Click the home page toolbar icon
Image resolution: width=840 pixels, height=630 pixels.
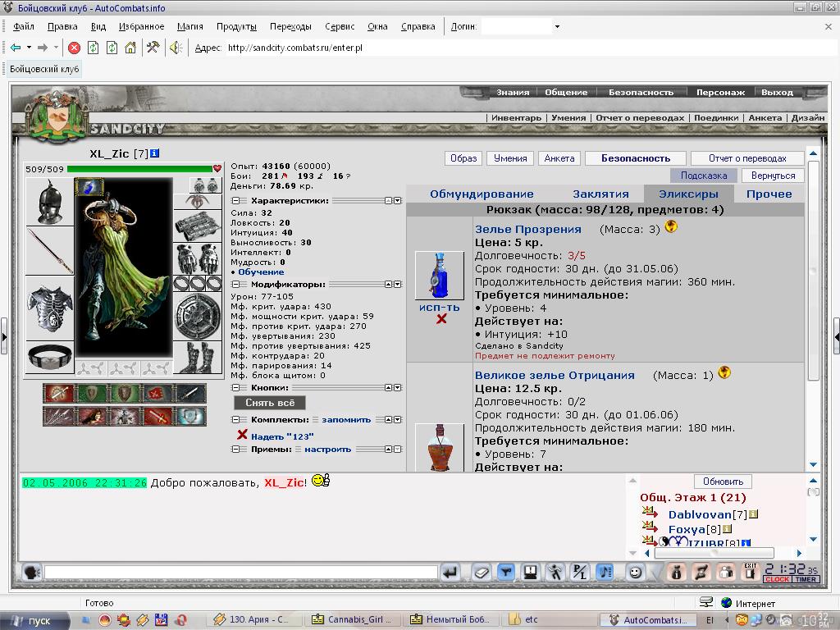[x=130, y=48]
